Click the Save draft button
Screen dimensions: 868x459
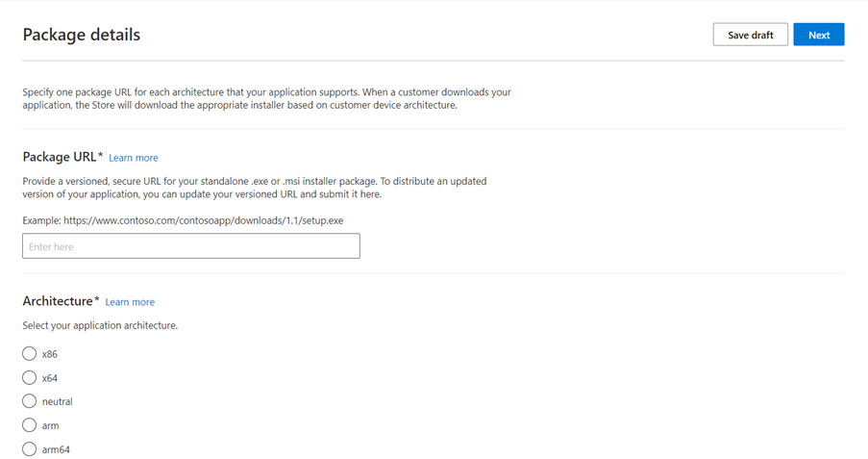click(x=750, y=35)
